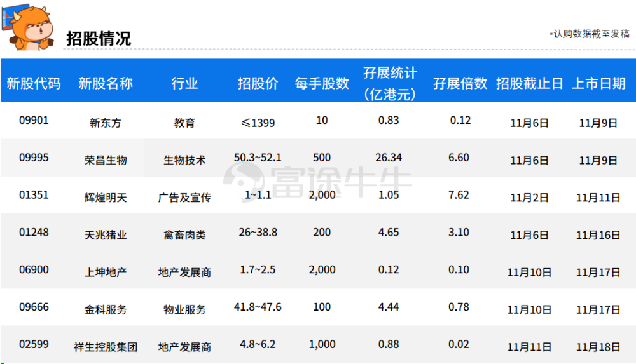The height and width of the screenshot is (364, 636).
Task: Select stock code 02599
Action: coord(34,344)
